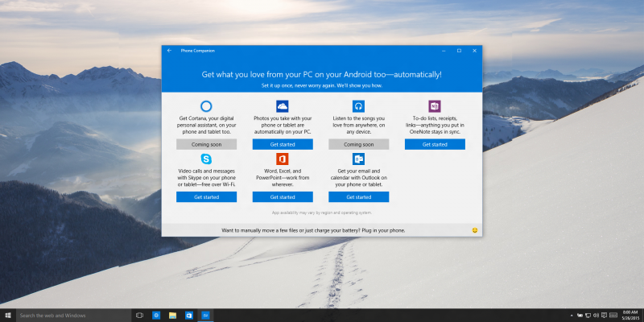
Task: Click the Music headphones icon
Action: tap(358, 106)
